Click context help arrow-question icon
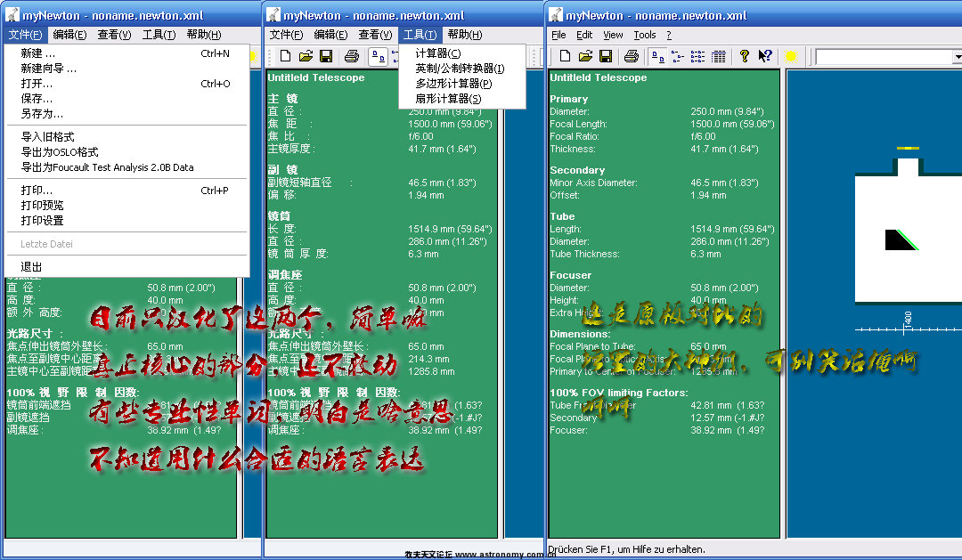 click(764, 56)
